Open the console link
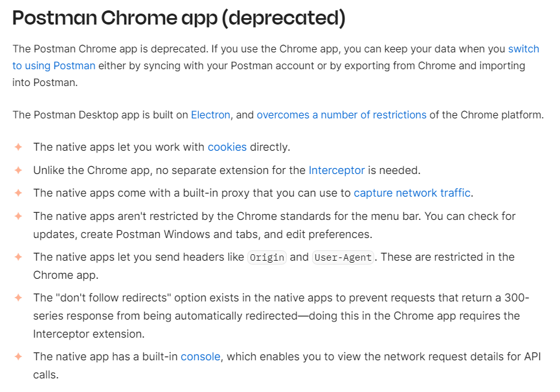Viewport: 560px width, 392px height. pyautogui.click(x=200, y=356)
